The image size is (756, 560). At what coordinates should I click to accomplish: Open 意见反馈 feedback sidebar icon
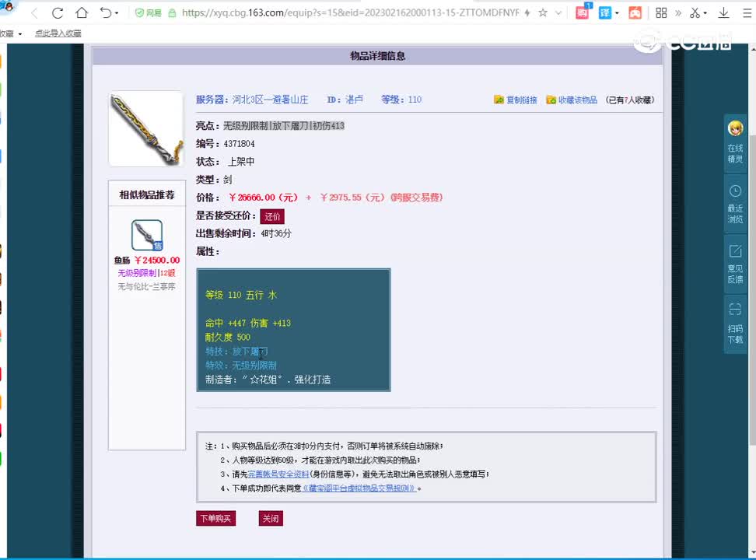735,264
